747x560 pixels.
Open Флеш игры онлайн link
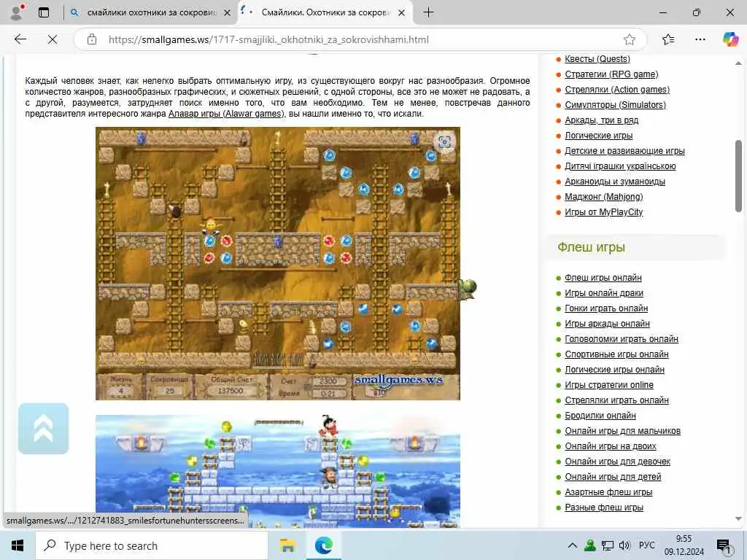[603, 278]
